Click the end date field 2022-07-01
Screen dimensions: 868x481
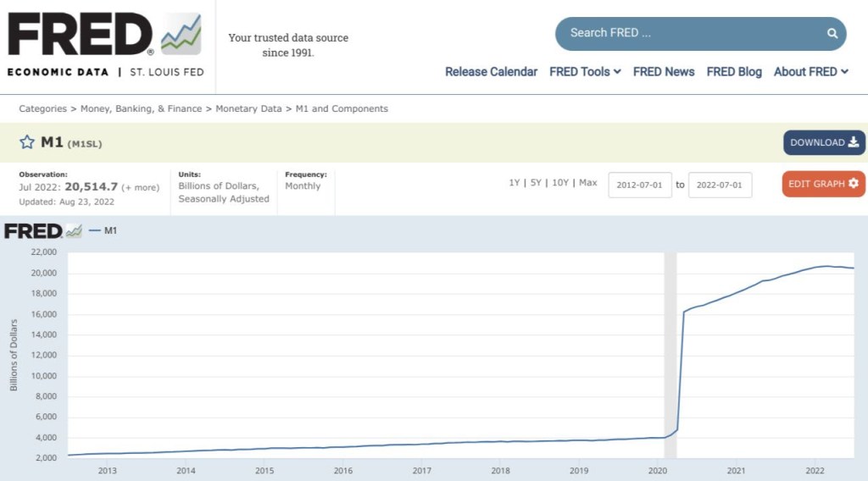pos(719,185)
